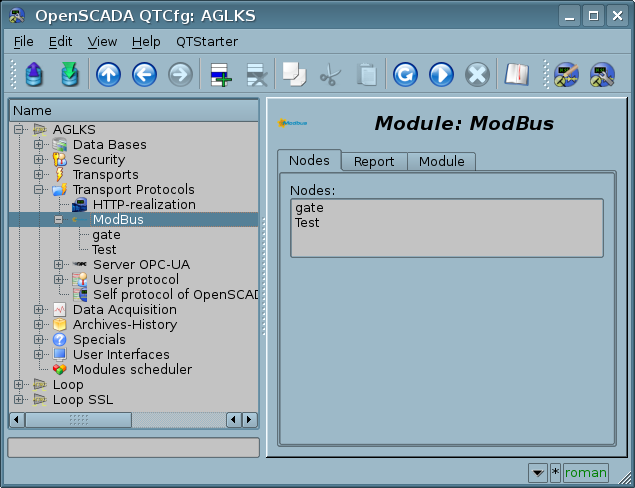Click the Add item toolbar icon
Image resolution: width=635 pixels, height=488 pixels.
219,75
